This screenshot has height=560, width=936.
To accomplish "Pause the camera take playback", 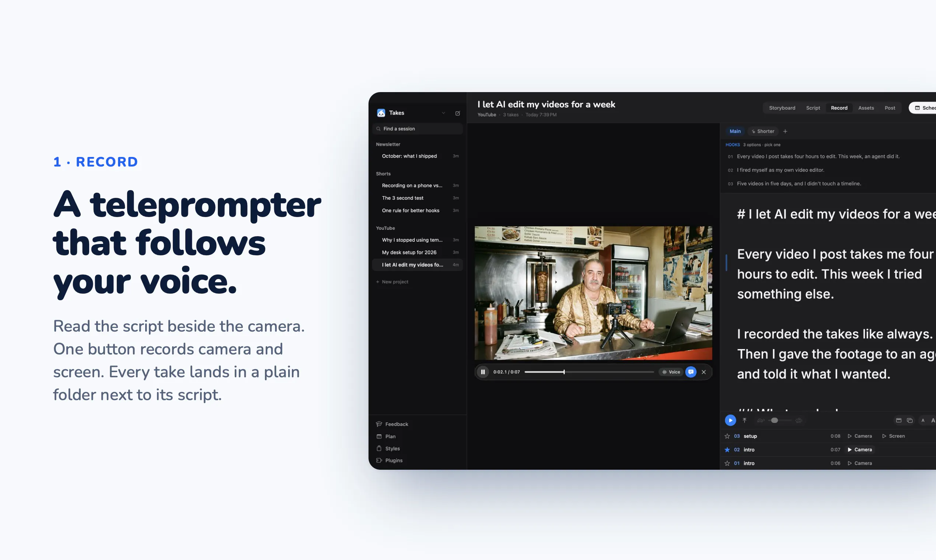I will (x=483, y=372).
